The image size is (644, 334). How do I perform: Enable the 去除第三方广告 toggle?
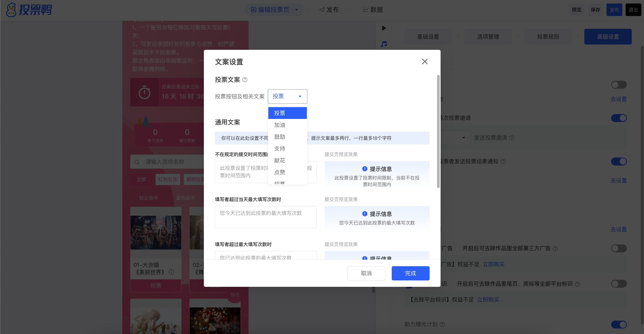[x=619, y=248]
